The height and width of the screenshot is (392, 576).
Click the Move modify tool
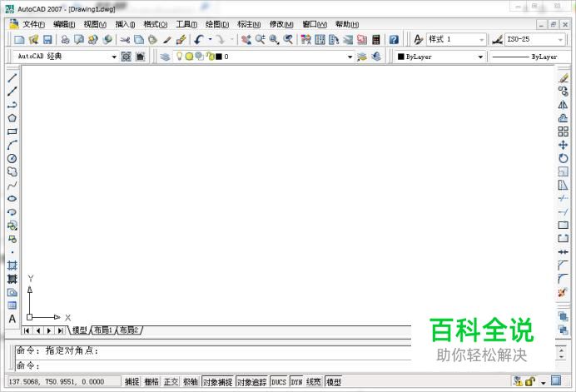click(563, 145)
